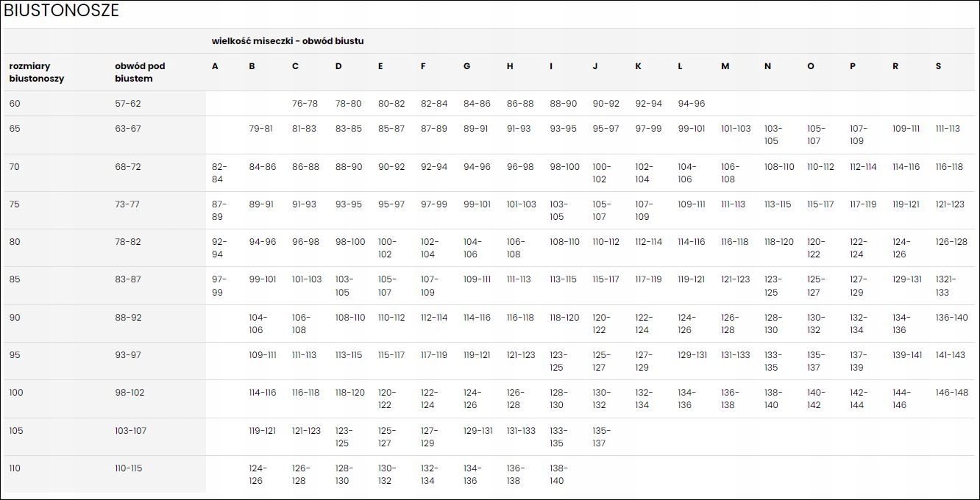Click underbust range 110-115 cell
Viewport: 980px width, 500px height.
[x=128, y=468]
